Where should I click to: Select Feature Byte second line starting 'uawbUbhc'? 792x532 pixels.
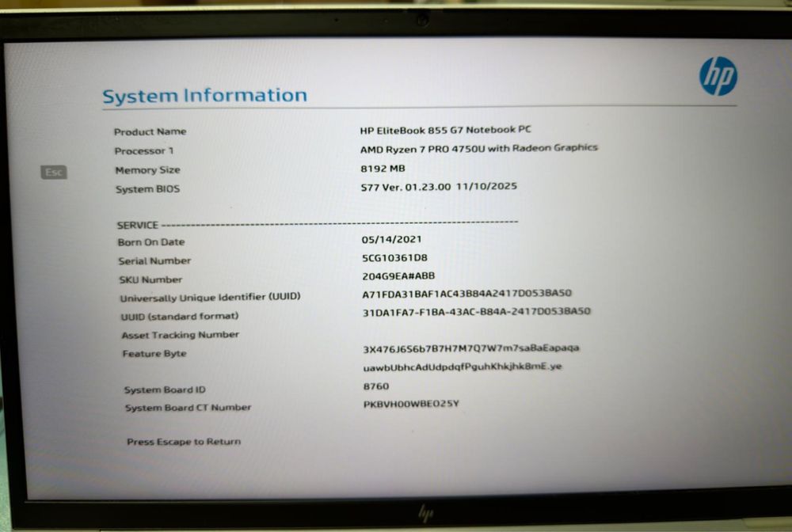(463, 367)
